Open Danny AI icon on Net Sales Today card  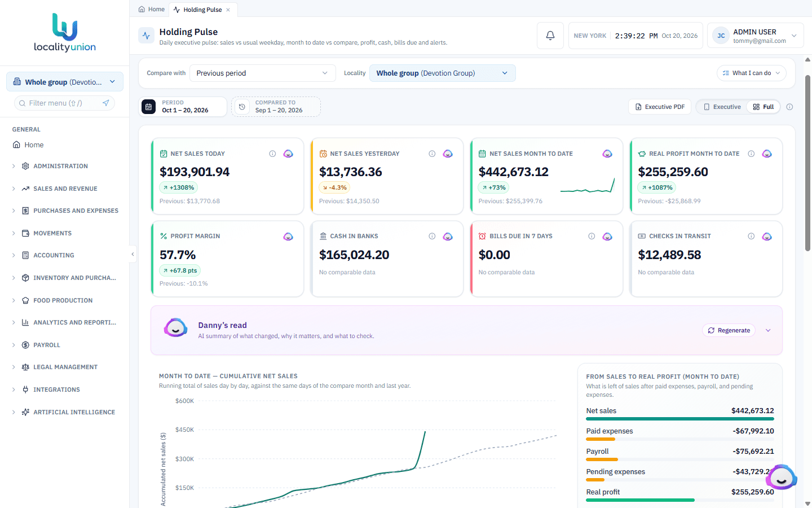[288, 154]
